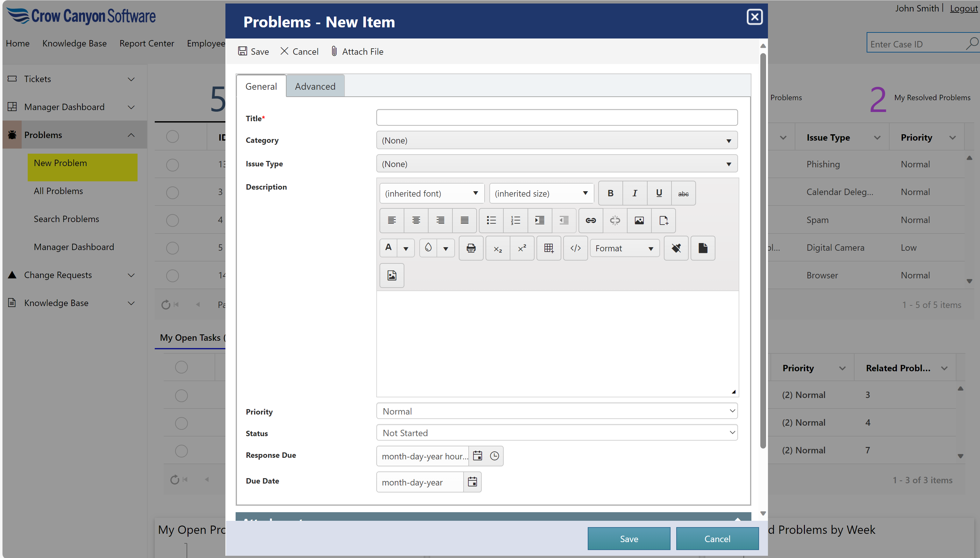Open the font color picker arrow
Screen dimensions: 980x558
tap(406, 248)
